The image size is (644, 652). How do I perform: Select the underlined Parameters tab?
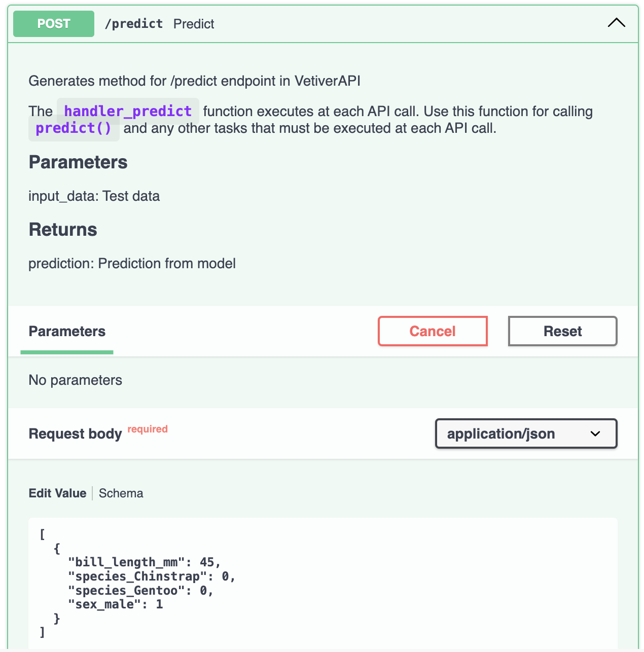(x=67, y=332)
